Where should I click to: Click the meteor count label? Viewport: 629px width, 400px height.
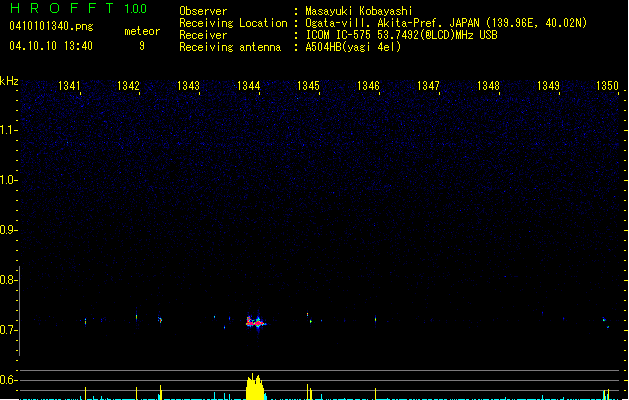(141, 31)
